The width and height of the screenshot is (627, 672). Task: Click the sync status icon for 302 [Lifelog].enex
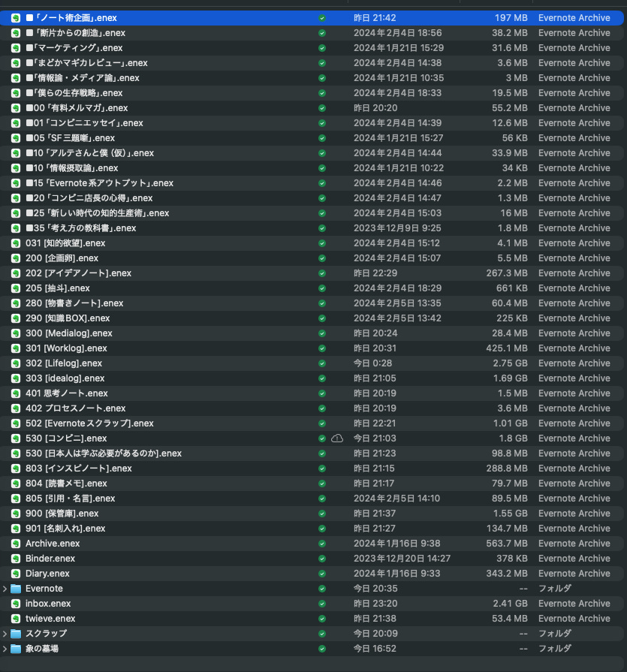[322, 363]
